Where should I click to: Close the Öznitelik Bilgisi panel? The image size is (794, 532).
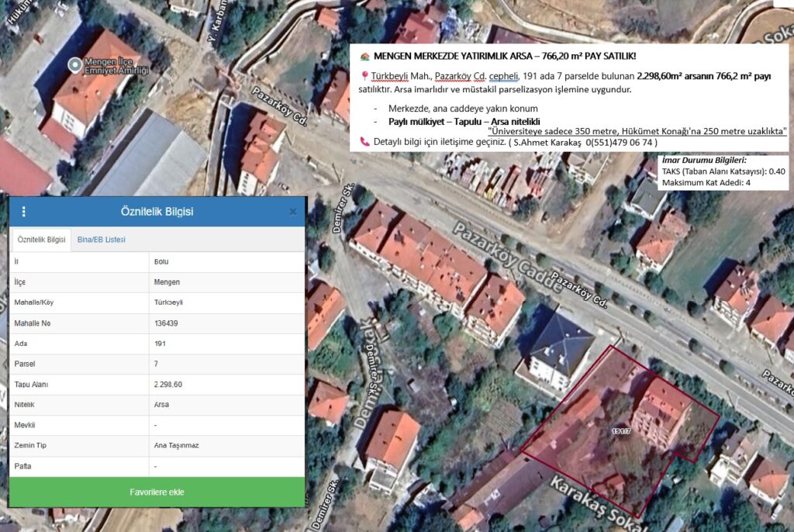292,212
